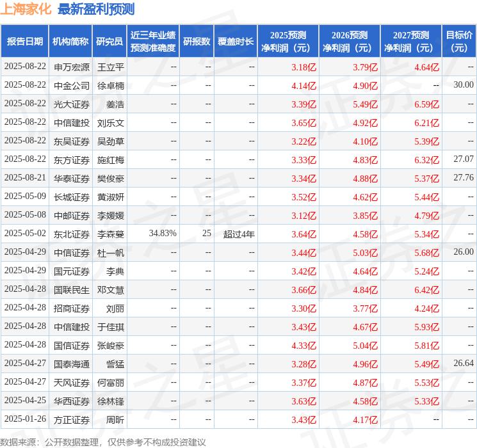Select institution 东北证券
477x448 pixels.
point(72,234)
